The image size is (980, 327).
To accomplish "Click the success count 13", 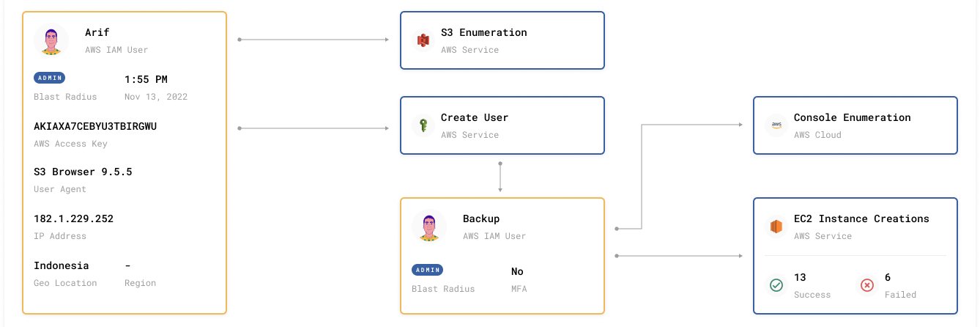I will 800,277.
